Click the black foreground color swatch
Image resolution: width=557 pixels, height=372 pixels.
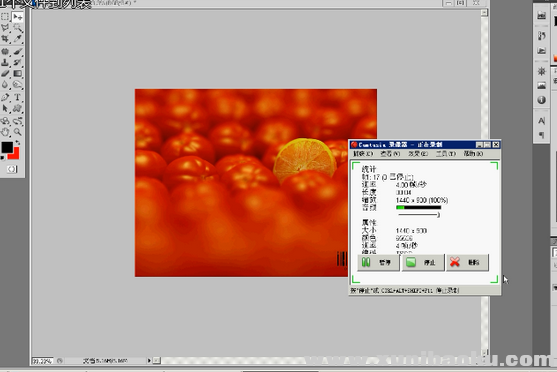pos(7,147)
